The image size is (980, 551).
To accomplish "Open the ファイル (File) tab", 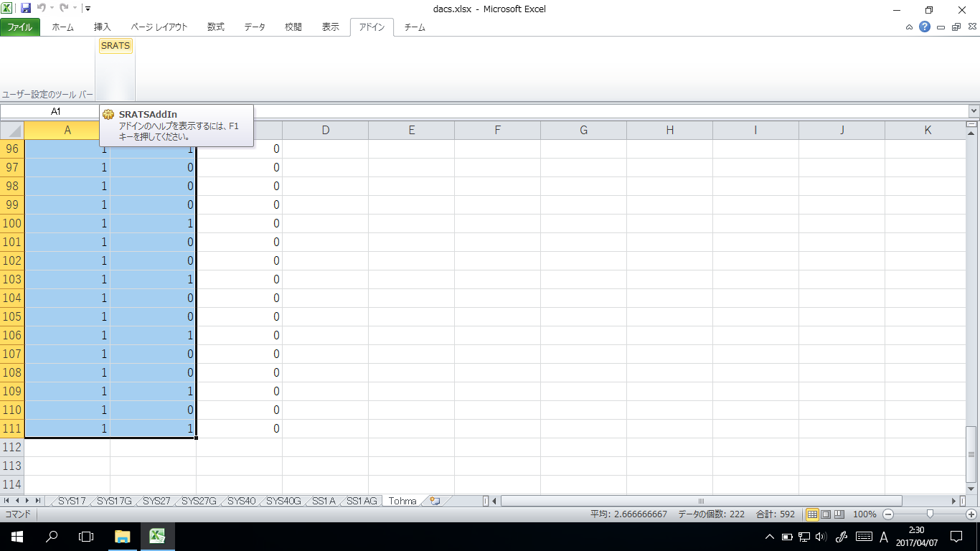I will point(20,27).
